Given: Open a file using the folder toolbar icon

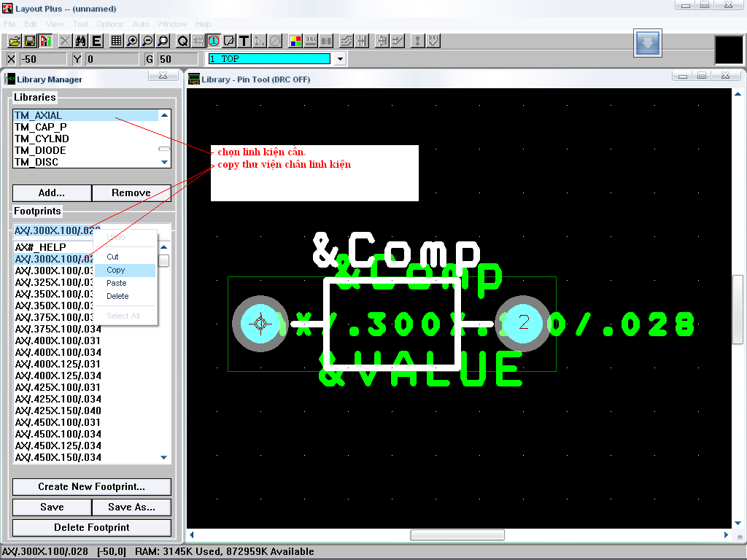Looking at the screenshot, I should click(15, 42).
